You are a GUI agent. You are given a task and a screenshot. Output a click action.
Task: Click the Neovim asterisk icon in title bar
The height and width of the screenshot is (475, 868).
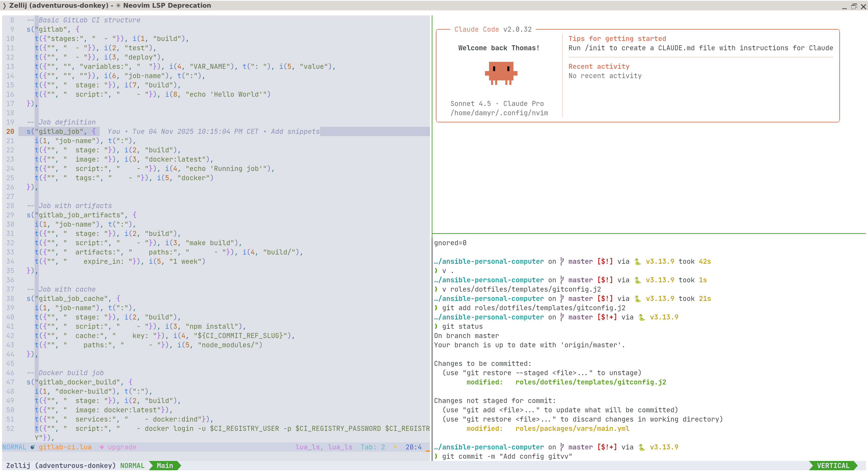point(118,5)
